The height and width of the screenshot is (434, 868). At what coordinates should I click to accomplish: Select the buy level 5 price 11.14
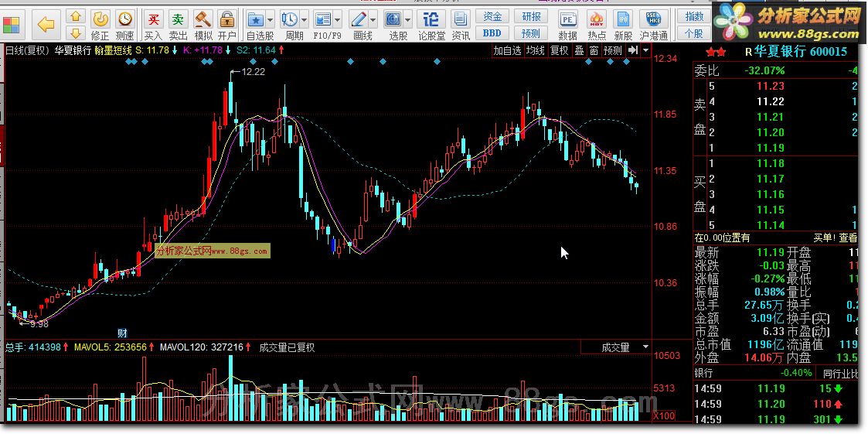click(771, 225)
